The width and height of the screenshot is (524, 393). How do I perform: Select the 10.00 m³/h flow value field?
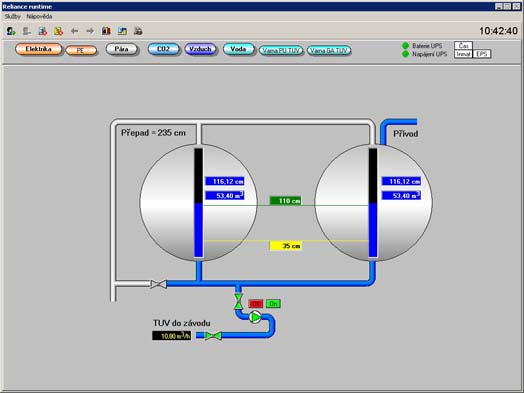coord(172,336)
